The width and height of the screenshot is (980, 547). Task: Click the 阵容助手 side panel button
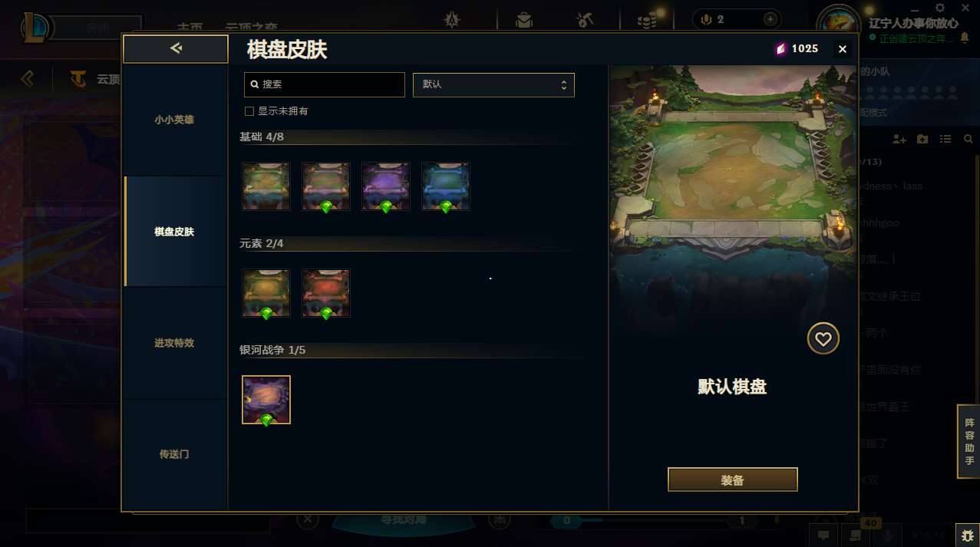pos(968,441)
